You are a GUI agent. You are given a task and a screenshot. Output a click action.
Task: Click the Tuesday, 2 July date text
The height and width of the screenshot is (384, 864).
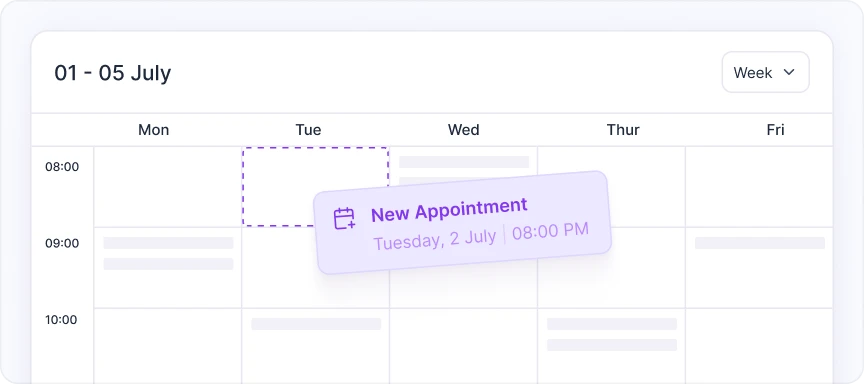tap(435, 239)
